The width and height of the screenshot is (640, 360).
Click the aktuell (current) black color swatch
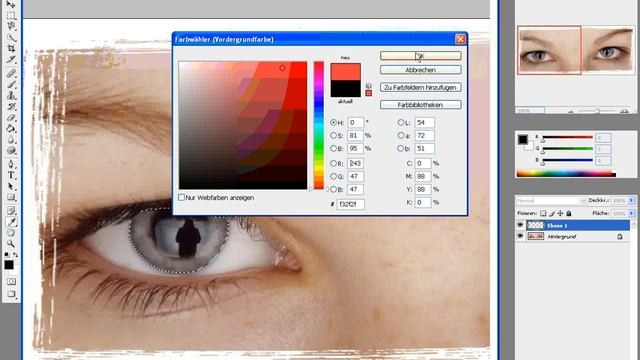pos(345,89)
